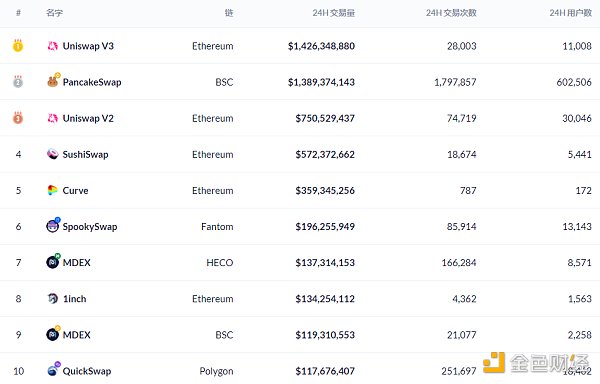Click the Curve rainbow logo icon
Image resolution: width=600 pixels, height=384 pixels.
click(52, 190)
